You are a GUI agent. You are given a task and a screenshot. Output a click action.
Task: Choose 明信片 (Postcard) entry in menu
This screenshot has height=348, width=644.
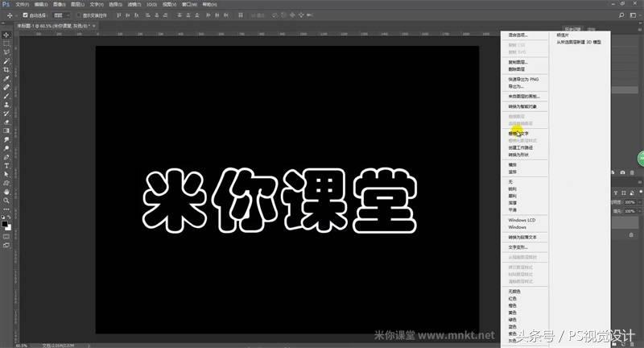tap(563, 35)
